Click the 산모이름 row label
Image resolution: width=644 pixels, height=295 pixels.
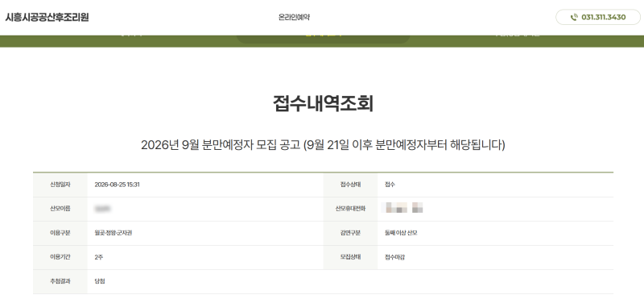coord(60,209)
